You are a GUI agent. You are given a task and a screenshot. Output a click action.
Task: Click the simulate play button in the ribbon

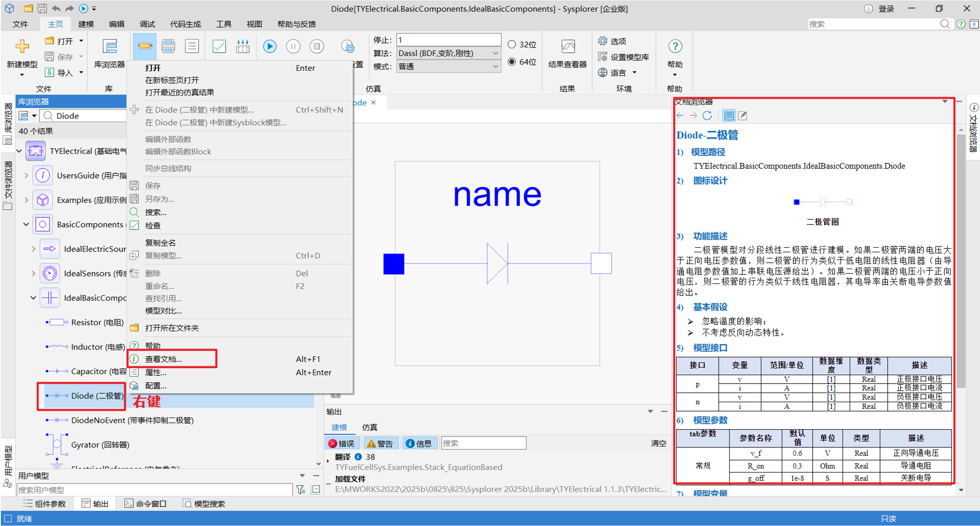[x=269, y=46]
